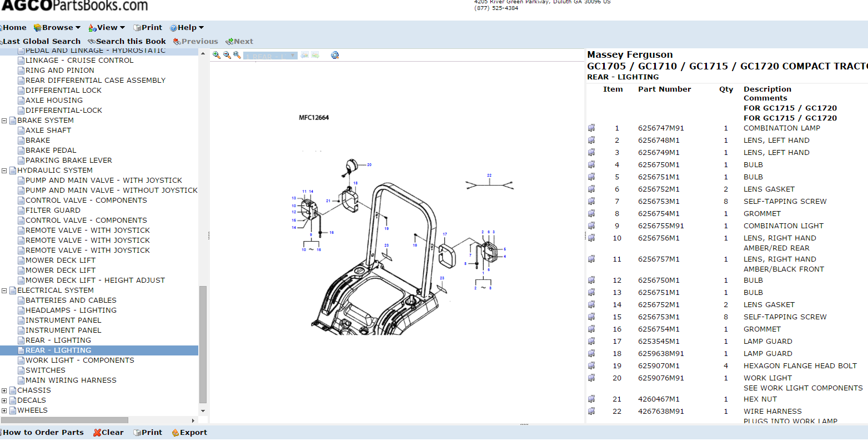The height and width of the screenshot is (441, 868).
Task: Add item 1 Combination Lamp to cart
Action: point(591,128)
